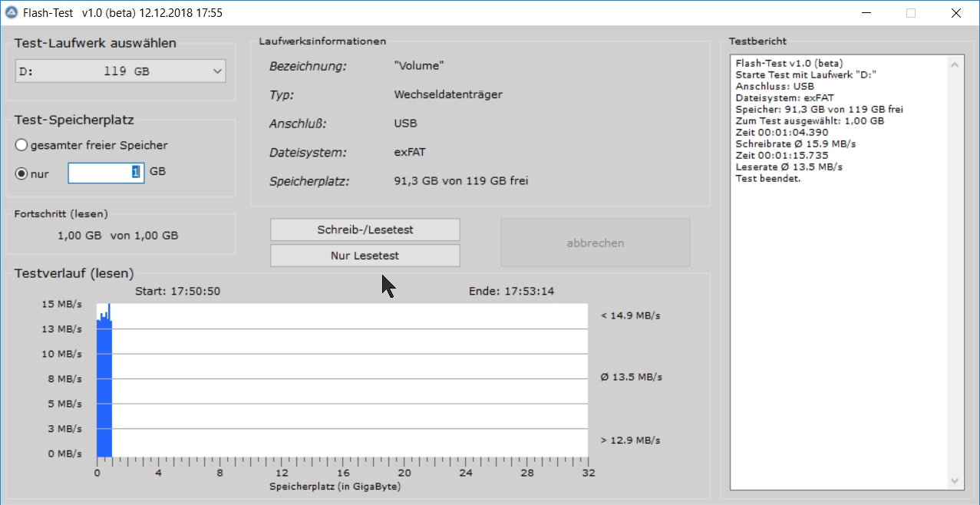Start the Schreib-/Lesetest
Screen dimensions: 980x505
click(365, 229)
